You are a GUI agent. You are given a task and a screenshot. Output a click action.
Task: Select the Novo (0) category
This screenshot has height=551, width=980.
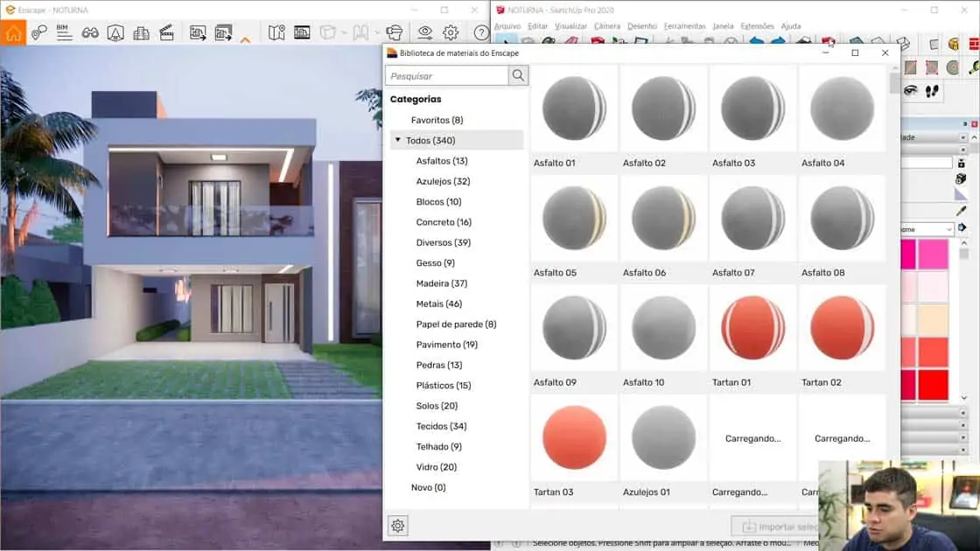click(428, 487)
